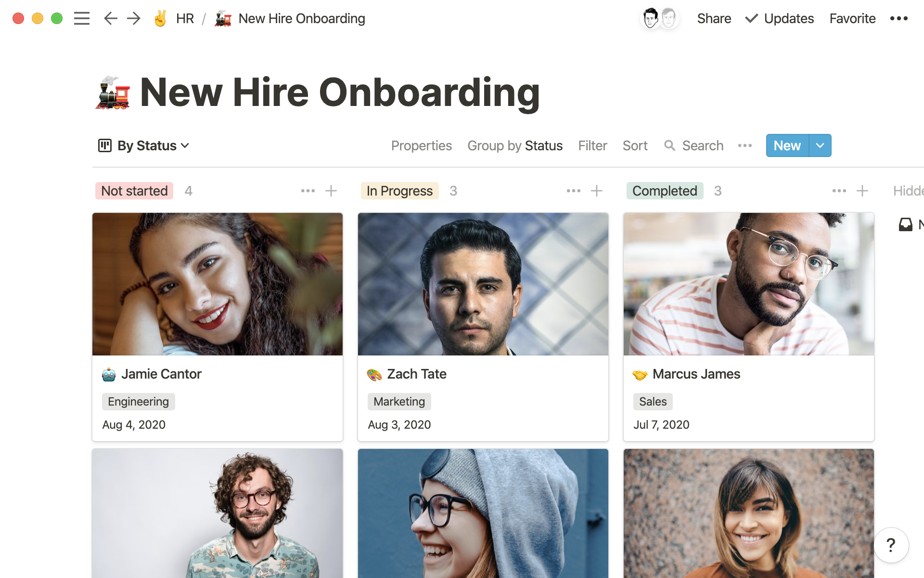Toggle In Progress column options menu
924x578 pixels.
(574, 191)
